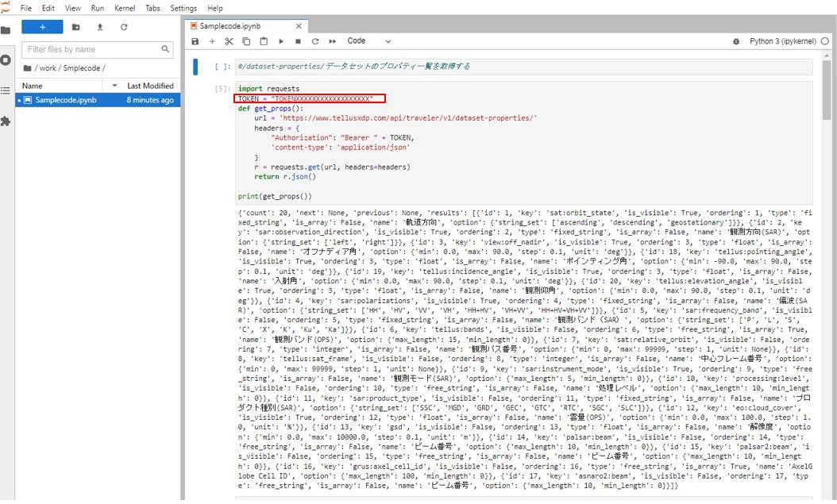Click the print(get_props()) line
Viewport: 837px width, 504px height.
tap(275, 196)
